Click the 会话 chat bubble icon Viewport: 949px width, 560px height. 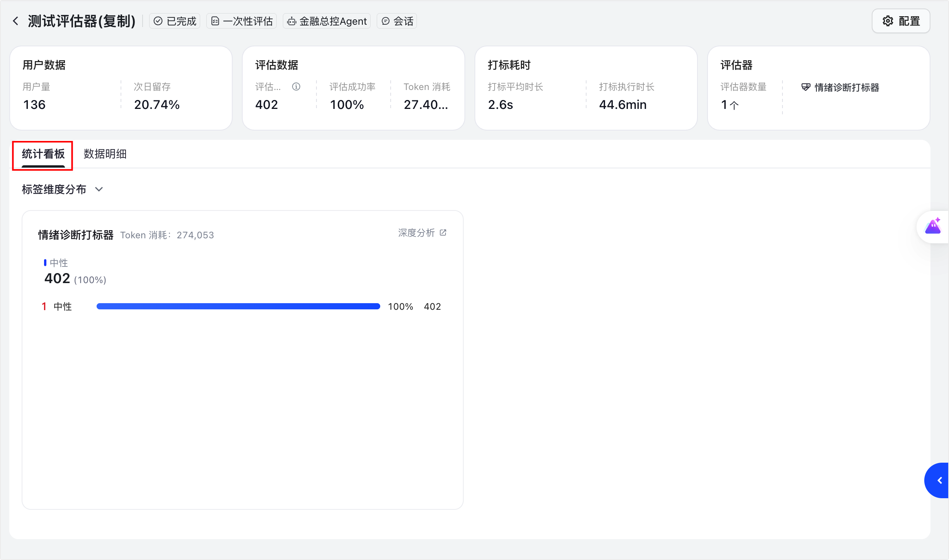385,21
